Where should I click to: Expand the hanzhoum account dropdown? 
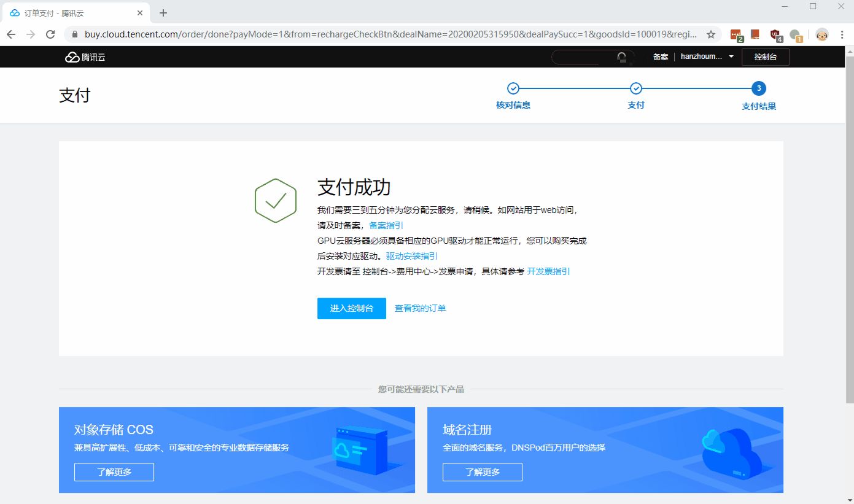[706, 56]
